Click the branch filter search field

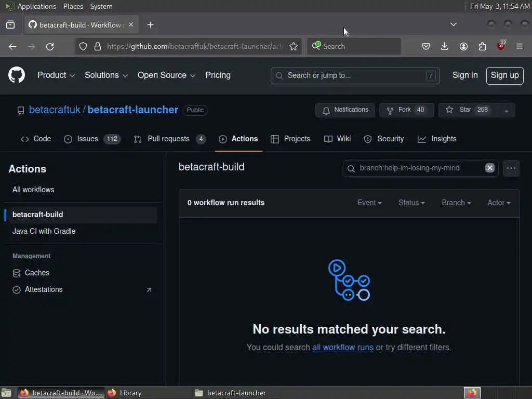420,168
